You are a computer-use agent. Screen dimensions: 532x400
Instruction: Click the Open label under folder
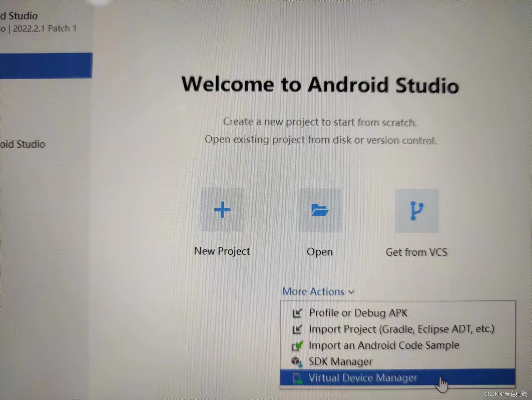(320, 252)
